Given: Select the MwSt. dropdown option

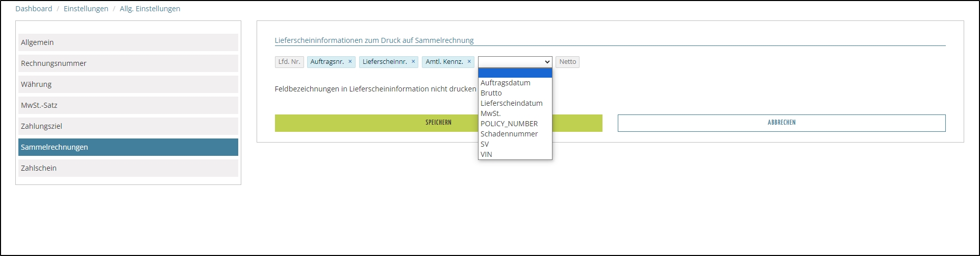Looking at the screenshot, I should pyautogui.click(x=490, y=113).
